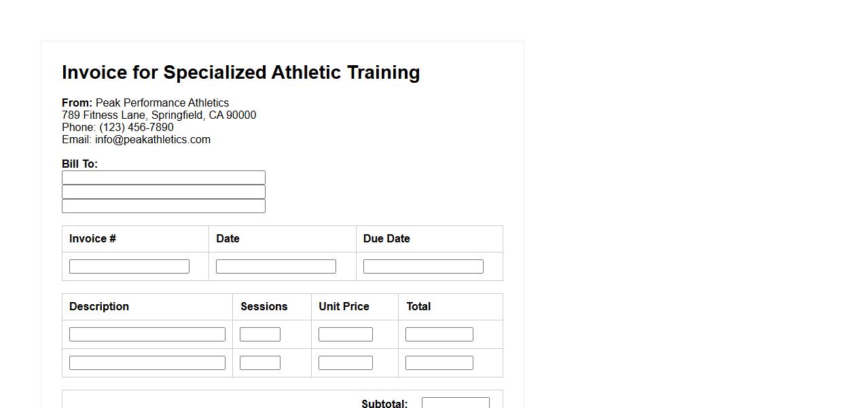Click the Due Date input field
The image size is (868, 408).
click(x=423, y=267)
